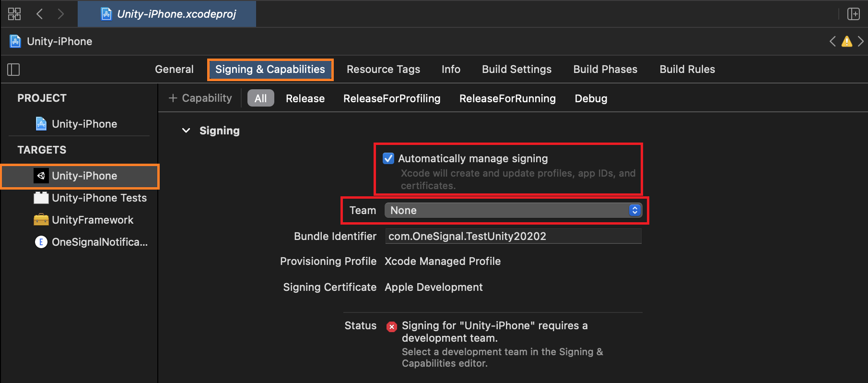Click the 'Xcode Managed Profile' text
The height and width of the screenshot is (383, 868).
(443, 261)
